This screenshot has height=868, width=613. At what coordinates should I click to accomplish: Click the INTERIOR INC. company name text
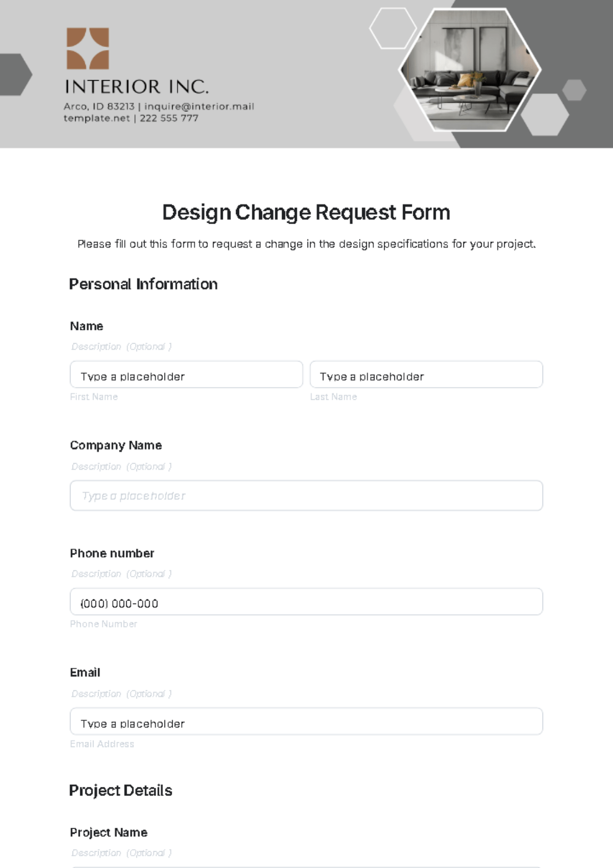(137, 87)
